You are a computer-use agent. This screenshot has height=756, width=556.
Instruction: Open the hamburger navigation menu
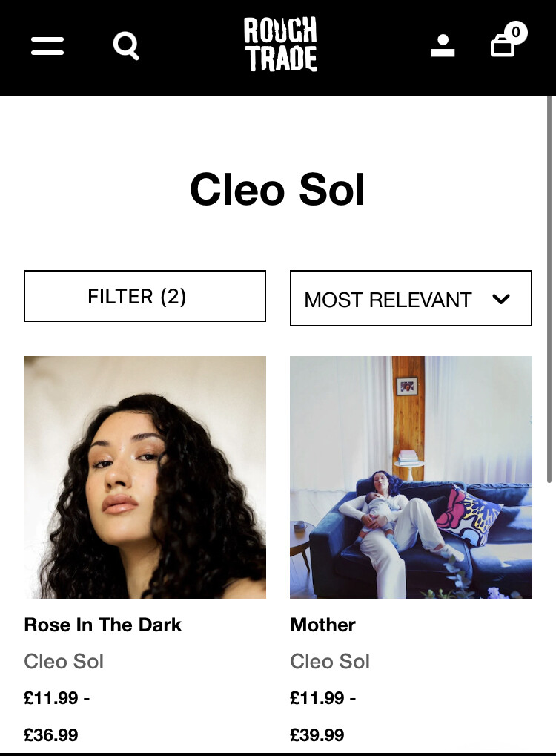[x=47, y=46]
